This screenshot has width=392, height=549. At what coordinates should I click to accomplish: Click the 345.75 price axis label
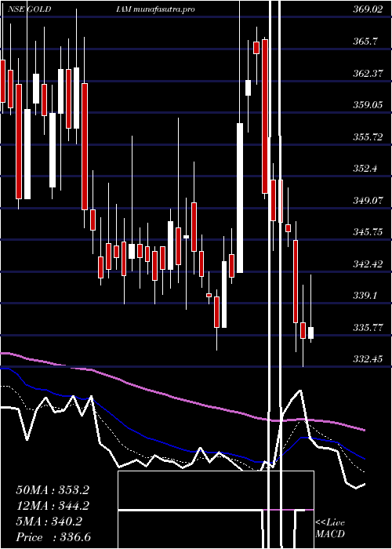pos(368,232)
